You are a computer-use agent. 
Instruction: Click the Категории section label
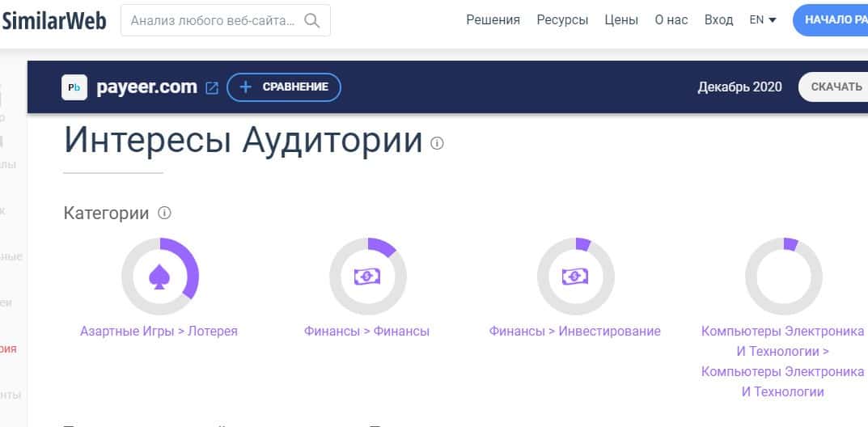tap(106, 213)
